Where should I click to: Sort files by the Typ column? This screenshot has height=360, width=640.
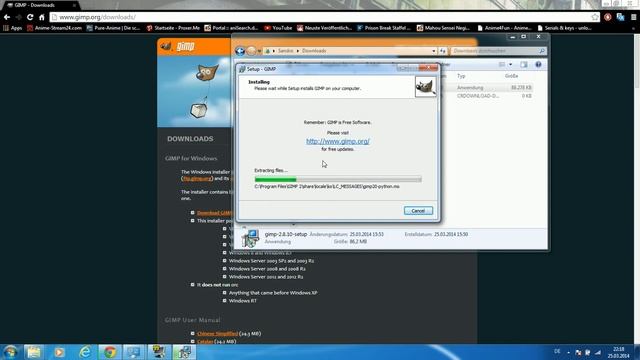[x=461, y=76]
